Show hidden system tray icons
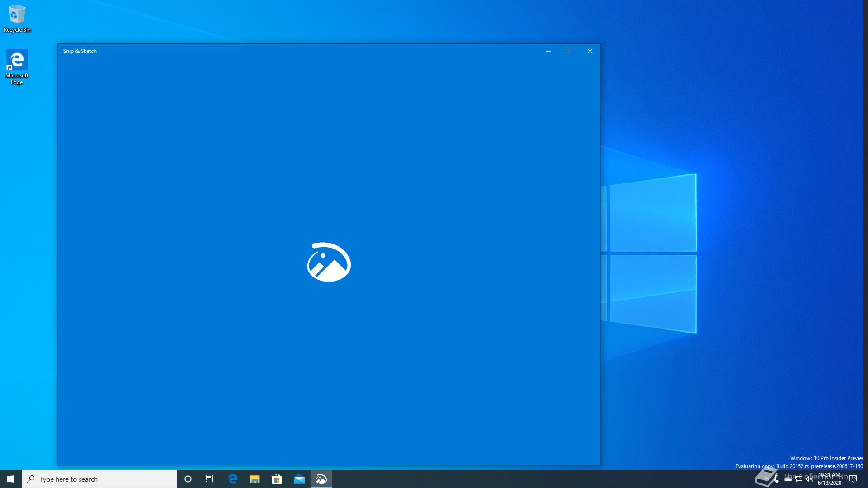The image size is (868, 488). coord(766,479)
